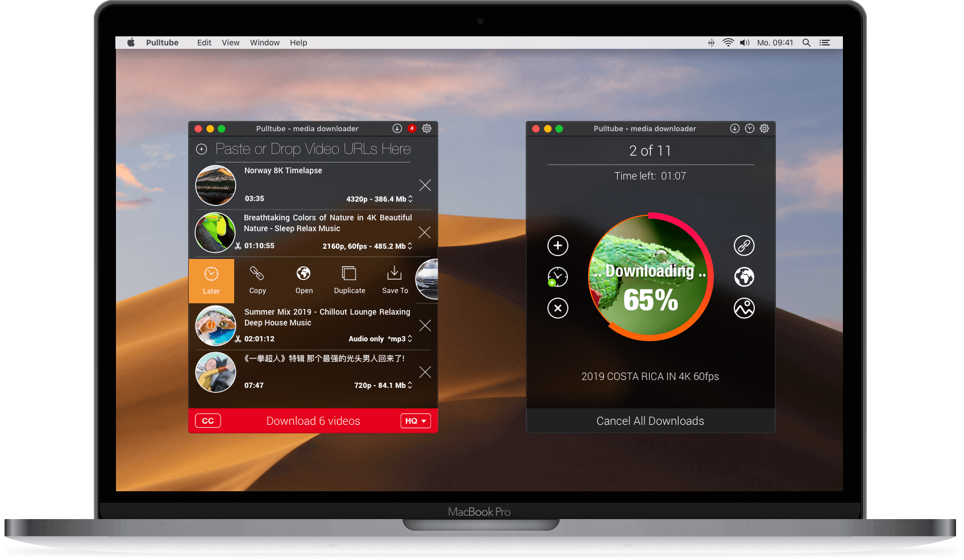
Task: Change format stepper for Audio only *mp3
Action: (410, 338)
